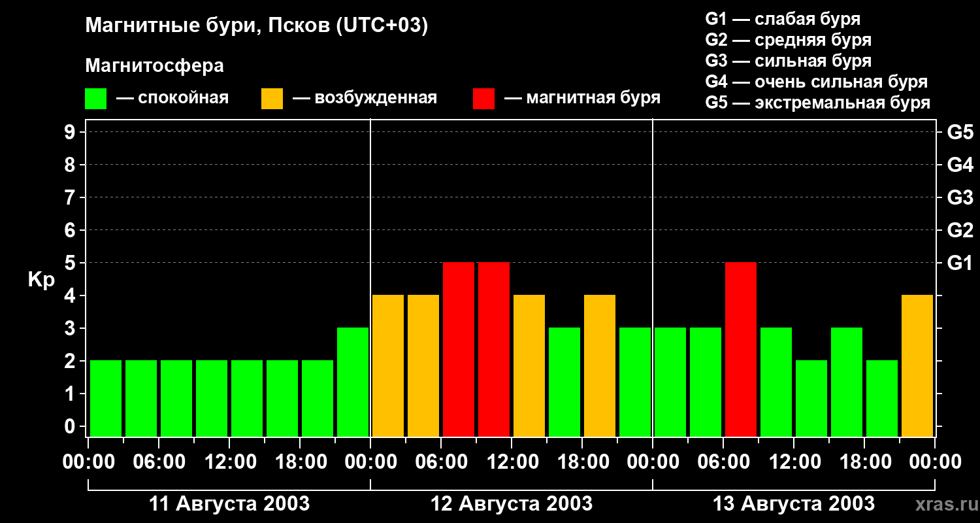This screenshot has height=523, width=980.
Task: Select the 13 August green bar starting at 00:00
Action: click(670, 382)
